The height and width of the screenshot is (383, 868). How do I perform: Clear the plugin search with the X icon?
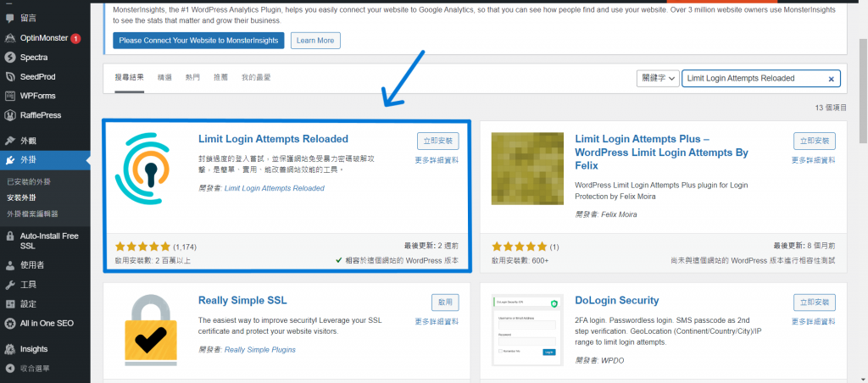[x=831, y=79]
